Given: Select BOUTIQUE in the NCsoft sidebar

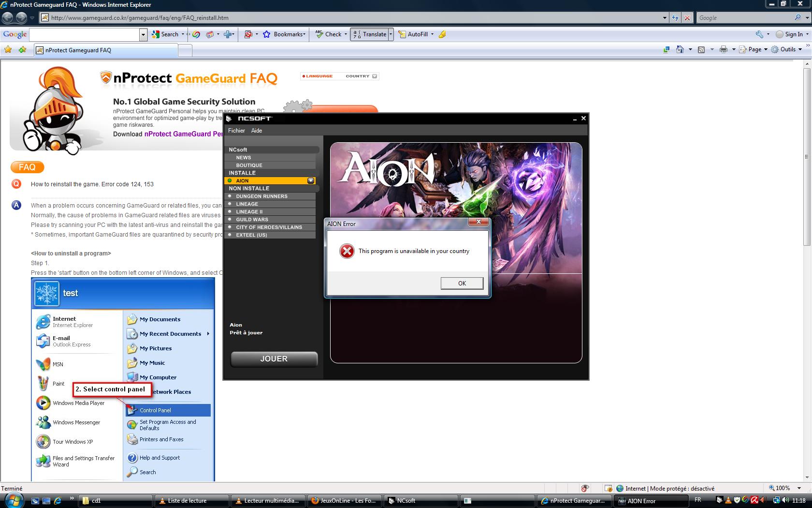Looking at the screenshot, I should pos(270,165).
